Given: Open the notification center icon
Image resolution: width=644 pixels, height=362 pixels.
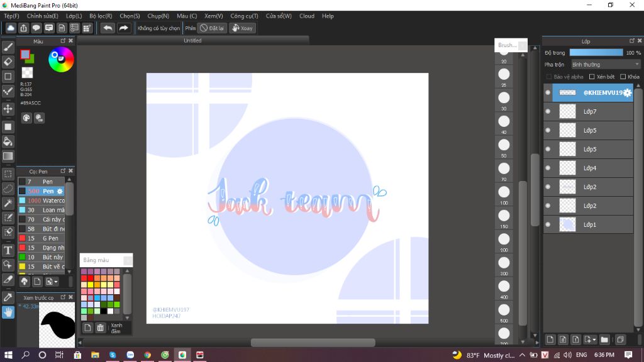Looking at the screenshot, I should [628, 355].
